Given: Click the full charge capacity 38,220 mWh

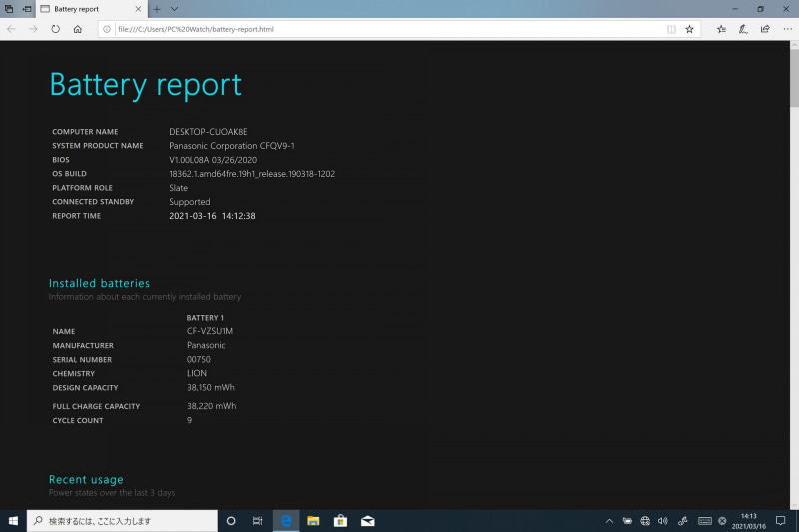Looking at the screenshot, I should point(211,406).
